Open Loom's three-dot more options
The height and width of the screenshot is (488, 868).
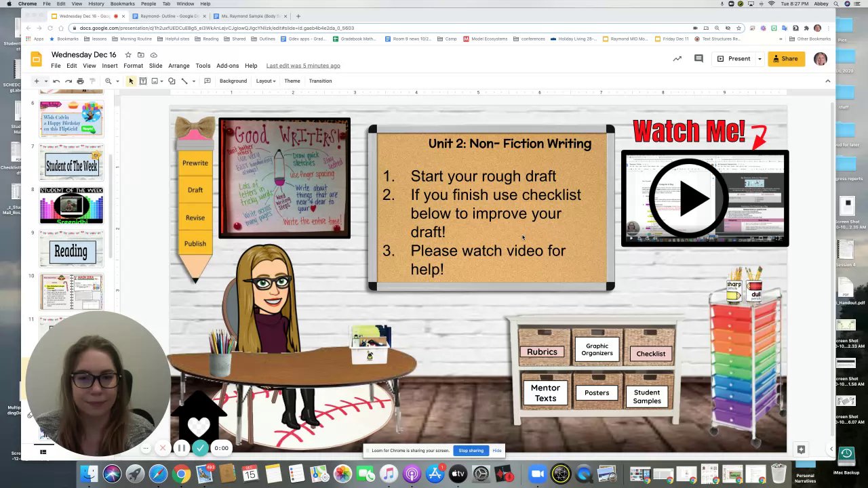[146, 448]
